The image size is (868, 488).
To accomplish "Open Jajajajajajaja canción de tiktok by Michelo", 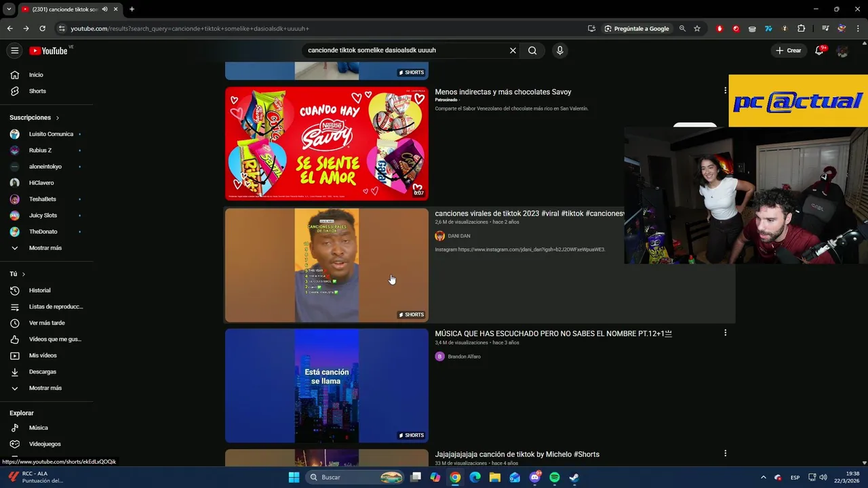I will pos(517,454).
